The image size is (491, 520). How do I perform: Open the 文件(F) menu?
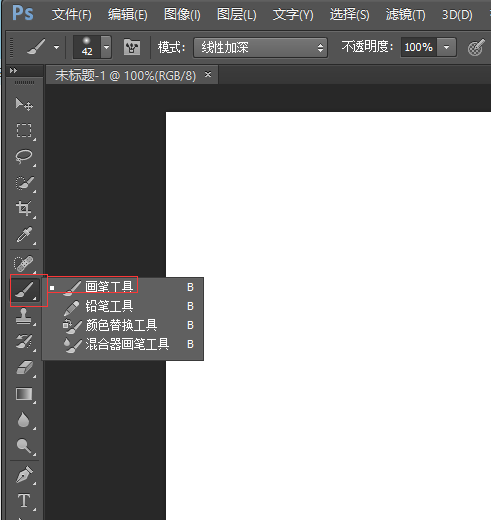[71, 15]
